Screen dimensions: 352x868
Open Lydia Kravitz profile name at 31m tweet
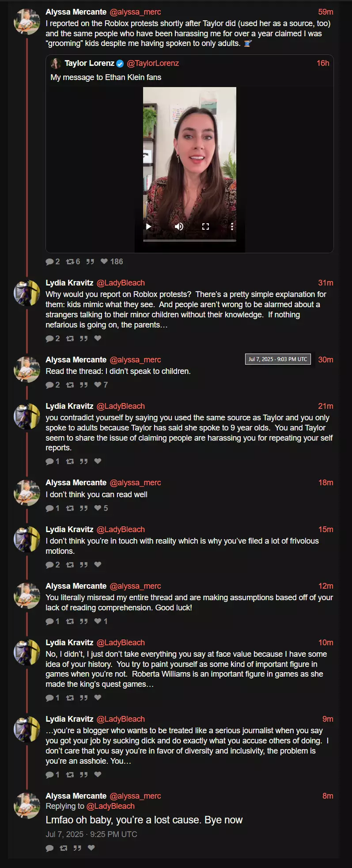click(x=69, y=283)
